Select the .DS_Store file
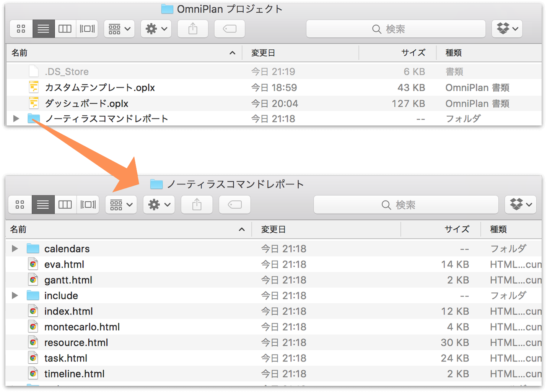The height and width of the screenshot is (392, 547). click(274, 71)
